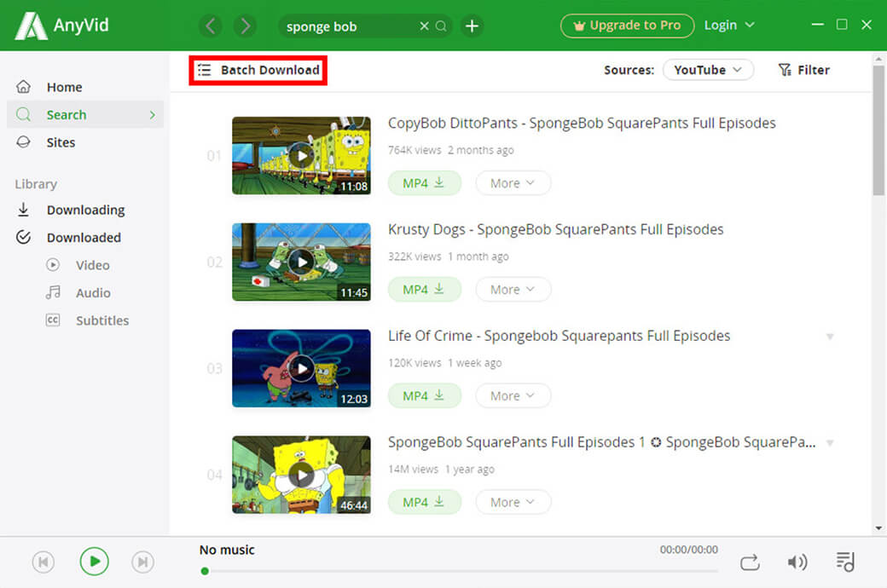The image size is (887, 588).
Task: Open the Downloaded library section
Action: click(84, 238)
